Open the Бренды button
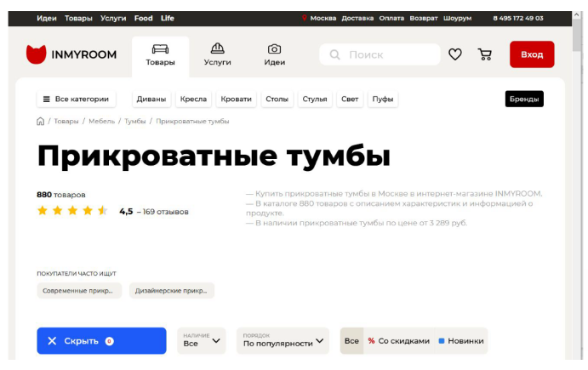Screen dimensions: 588x370 tap(523, 99)
